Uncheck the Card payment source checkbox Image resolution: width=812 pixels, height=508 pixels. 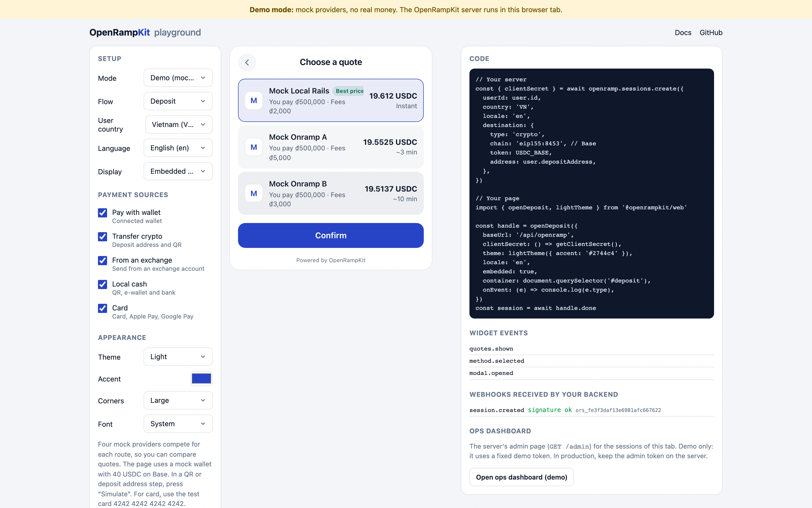103,308
